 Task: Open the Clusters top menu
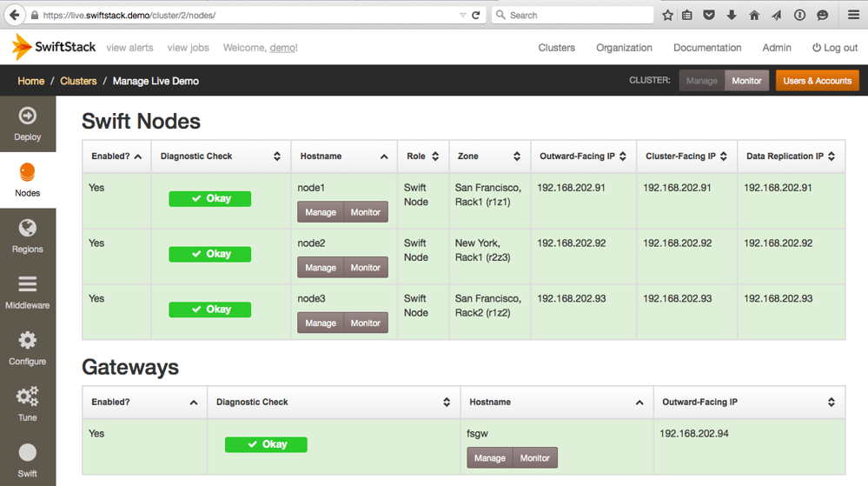[556, 48]
